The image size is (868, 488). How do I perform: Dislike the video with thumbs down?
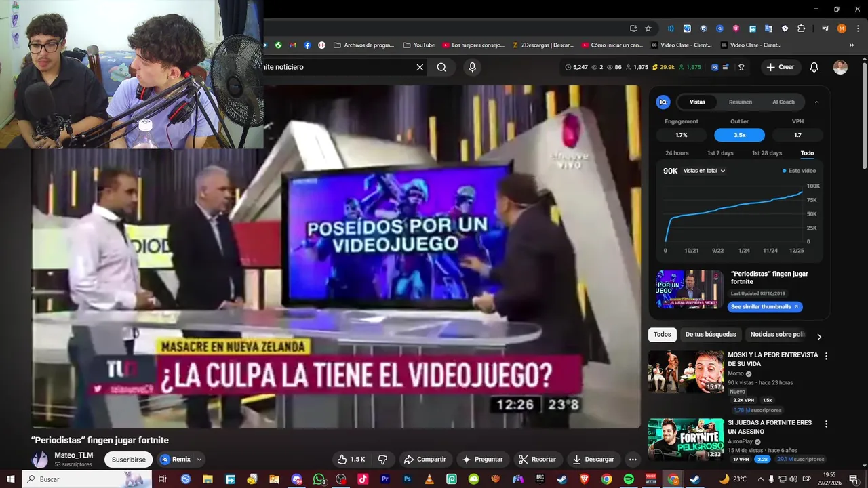pos(382,459)
